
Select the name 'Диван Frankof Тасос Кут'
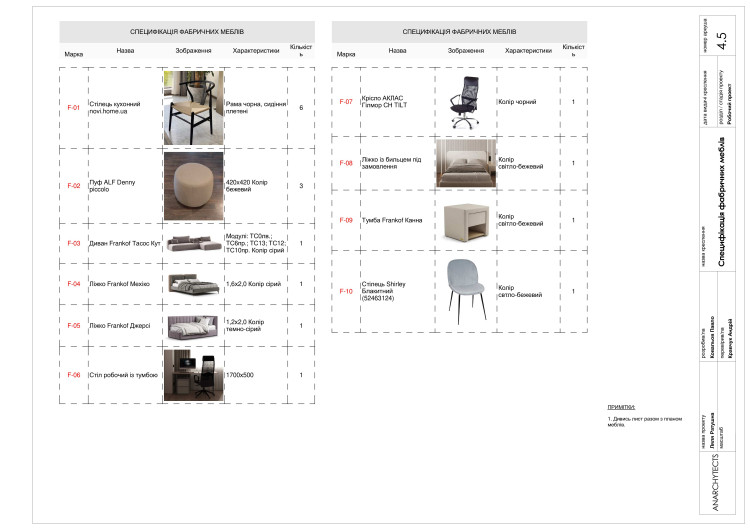point(124,243)
